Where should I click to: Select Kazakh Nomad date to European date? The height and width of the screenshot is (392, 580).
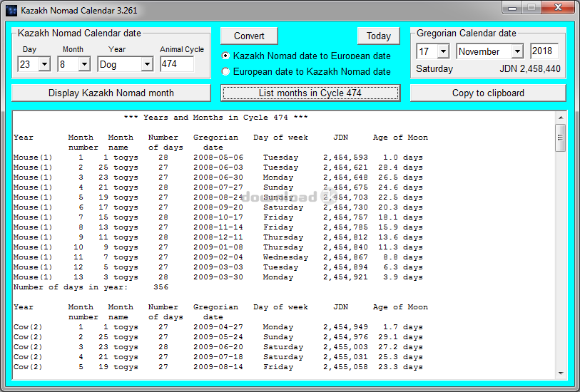[306, 56]
